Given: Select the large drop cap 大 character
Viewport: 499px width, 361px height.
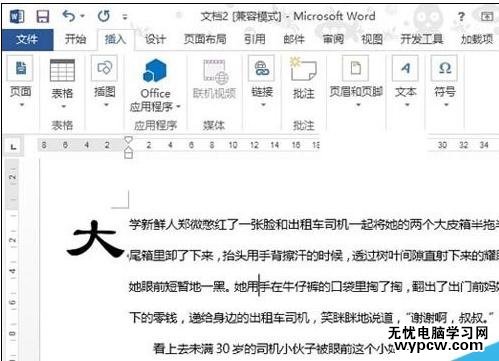Looking at the screenshot, I should coord(94,239).
